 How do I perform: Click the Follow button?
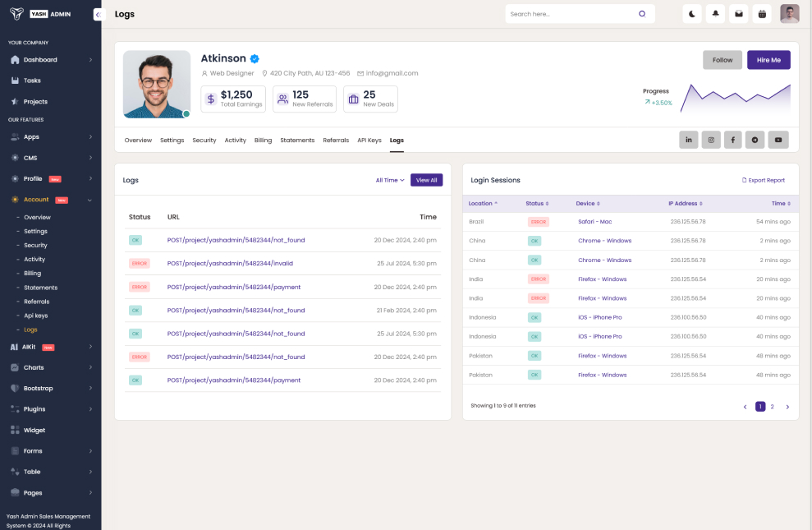(722, 60)
